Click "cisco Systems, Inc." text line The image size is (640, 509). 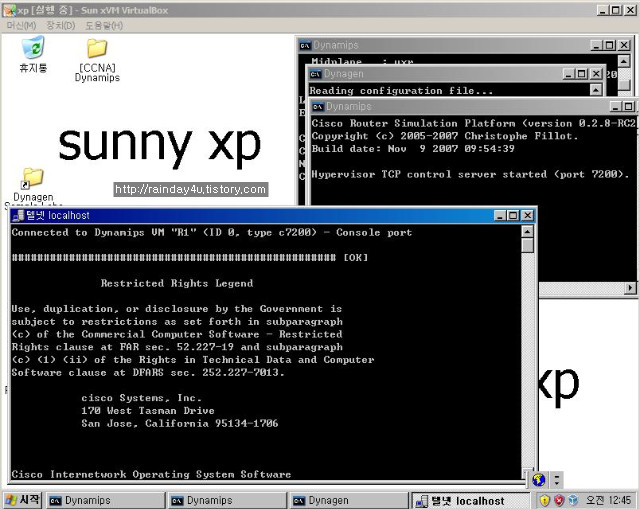click(x=141, y=398)
